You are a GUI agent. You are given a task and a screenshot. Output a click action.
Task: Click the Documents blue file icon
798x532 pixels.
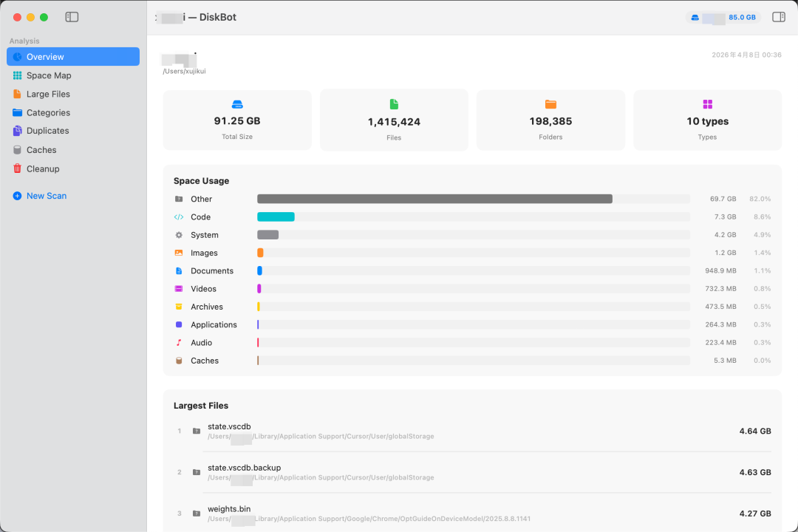(179, 271)
